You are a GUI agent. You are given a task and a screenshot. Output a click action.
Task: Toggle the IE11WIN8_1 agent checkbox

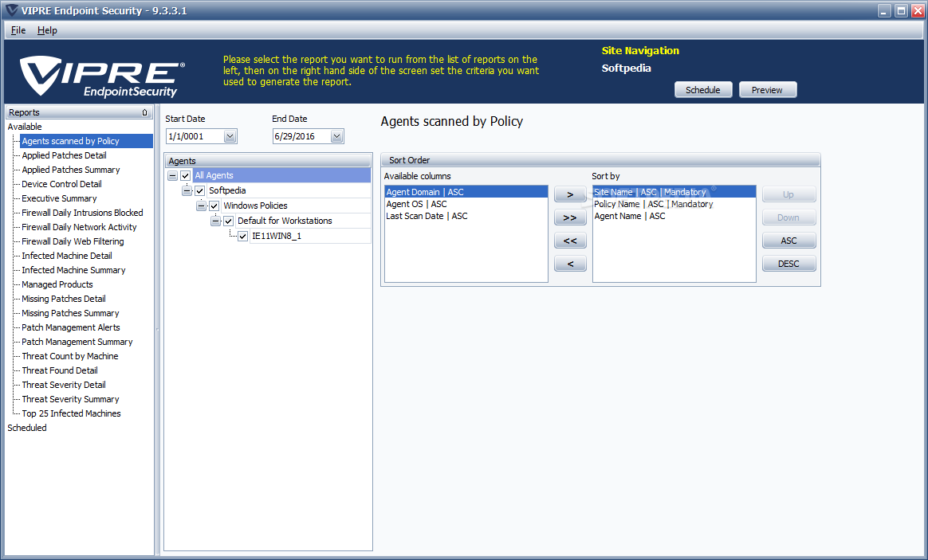click(242, 236)
